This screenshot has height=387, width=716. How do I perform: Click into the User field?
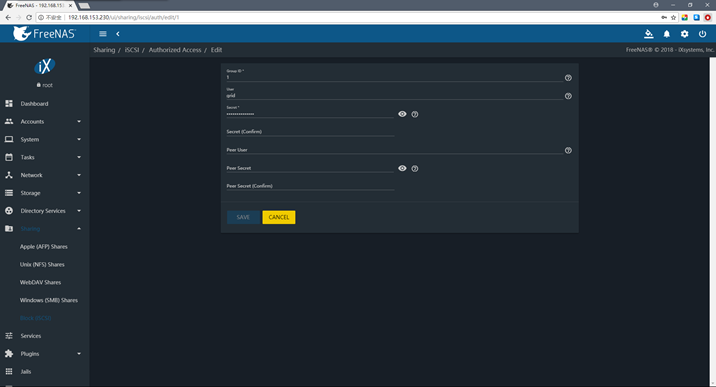395,95
